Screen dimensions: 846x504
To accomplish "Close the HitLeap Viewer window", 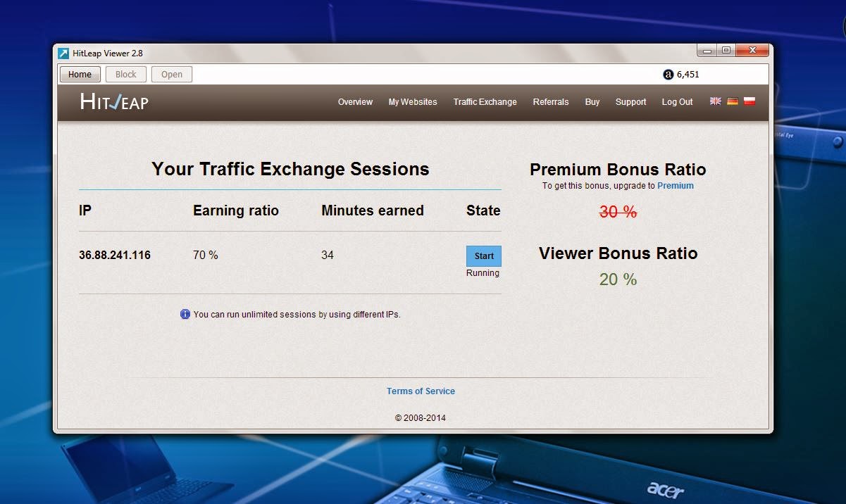I will tap(753, 50).
